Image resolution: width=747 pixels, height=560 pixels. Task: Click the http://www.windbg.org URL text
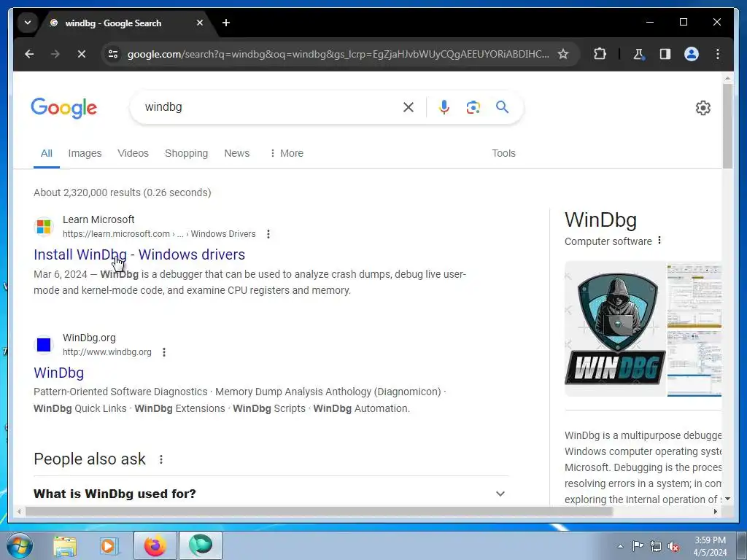click(x=107, y=352)
